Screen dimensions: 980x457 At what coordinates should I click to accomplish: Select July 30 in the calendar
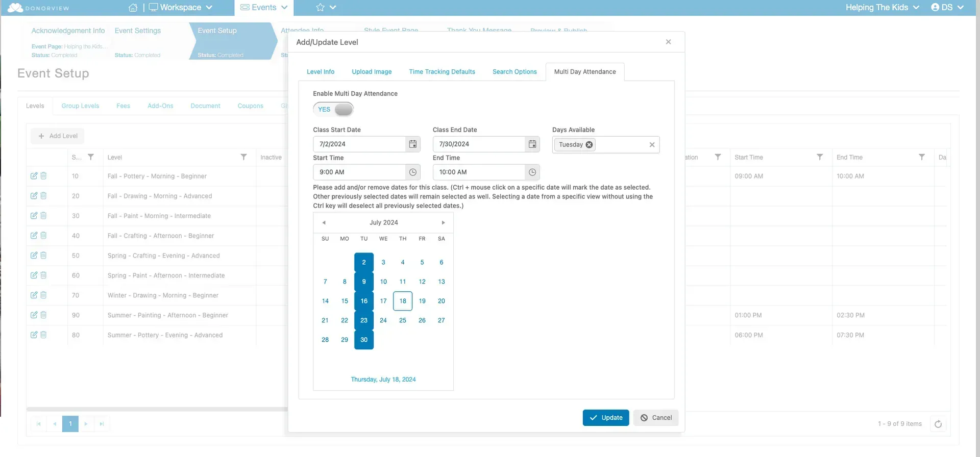[364, 340]
